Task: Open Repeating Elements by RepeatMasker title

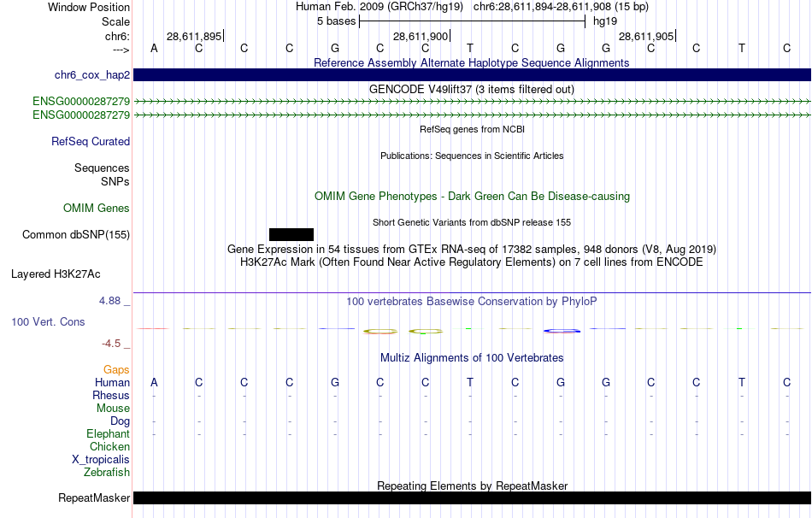Action: coord(472,486)
